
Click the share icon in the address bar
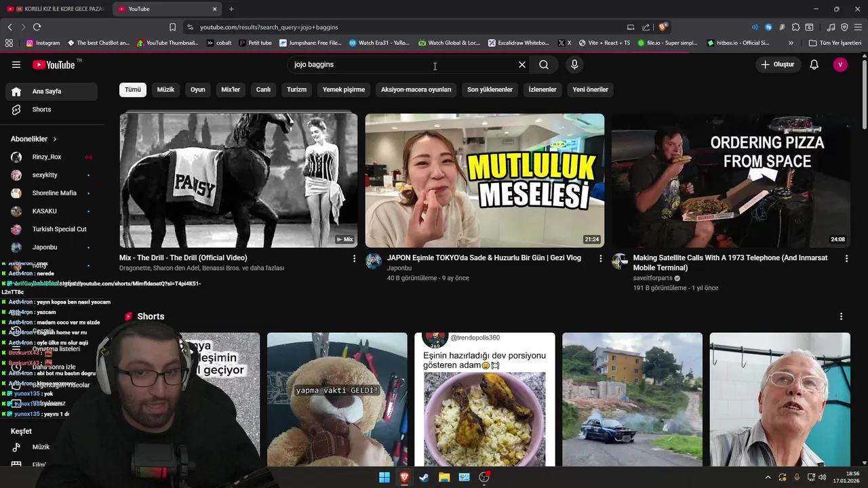[x=646, y=27]
